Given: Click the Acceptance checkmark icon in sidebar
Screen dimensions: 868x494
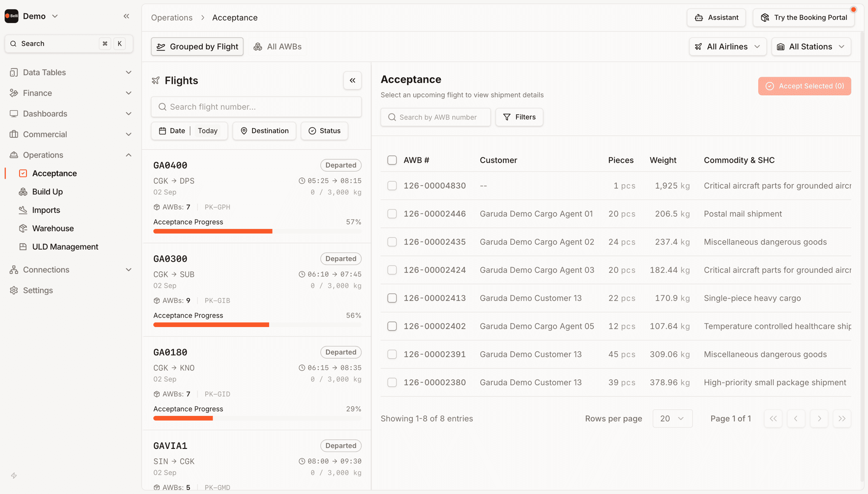Looking at the screenshot, I should point(23,173).
